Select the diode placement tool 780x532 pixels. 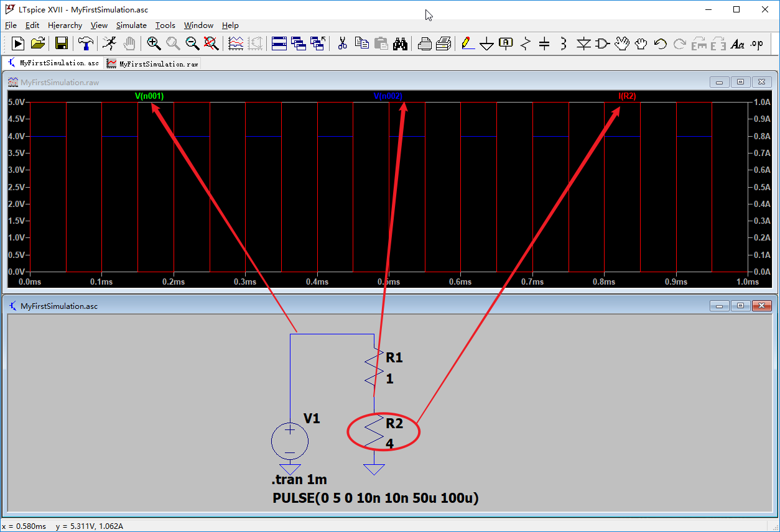pos(583,44)
